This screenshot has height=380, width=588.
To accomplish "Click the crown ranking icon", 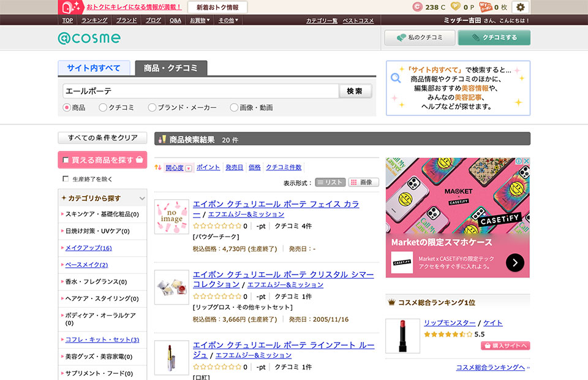I will (x=392, y=302).
